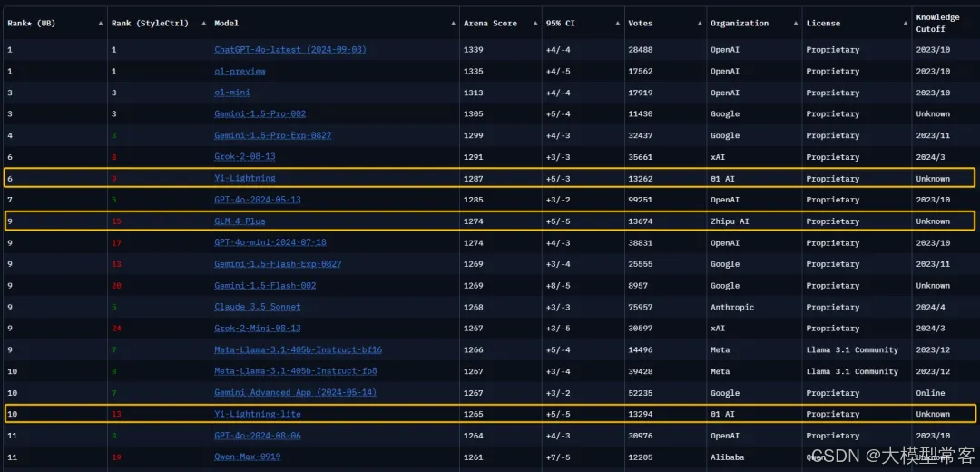Sort by License column arrow
Screen dimensions: 980x472
[x=906, y=23]
